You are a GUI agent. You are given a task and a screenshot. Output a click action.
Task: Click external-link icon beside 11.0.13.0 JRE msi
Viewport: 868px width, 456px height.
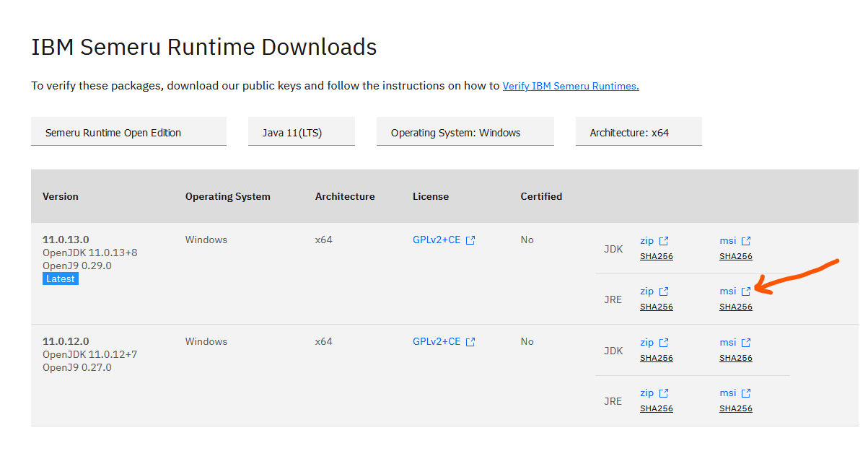tap(746, 291)
